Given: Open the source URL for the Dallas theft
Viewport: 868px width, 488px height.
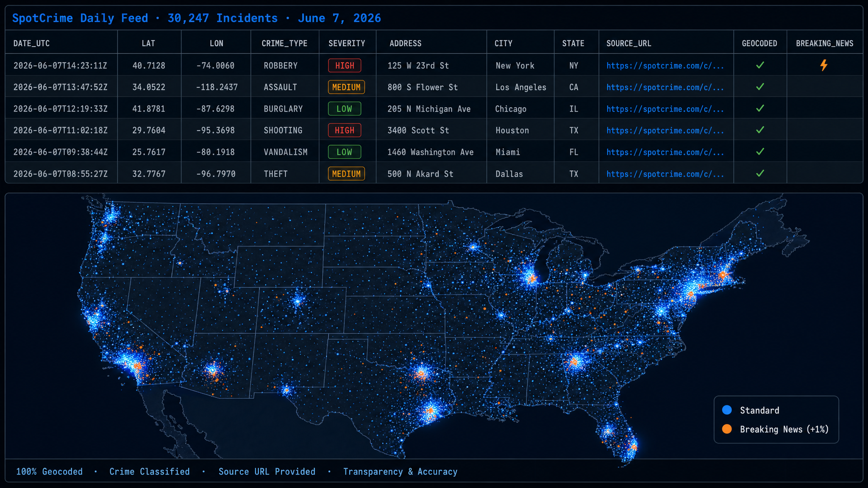Looking at the screenshot, I should (665, 174).
